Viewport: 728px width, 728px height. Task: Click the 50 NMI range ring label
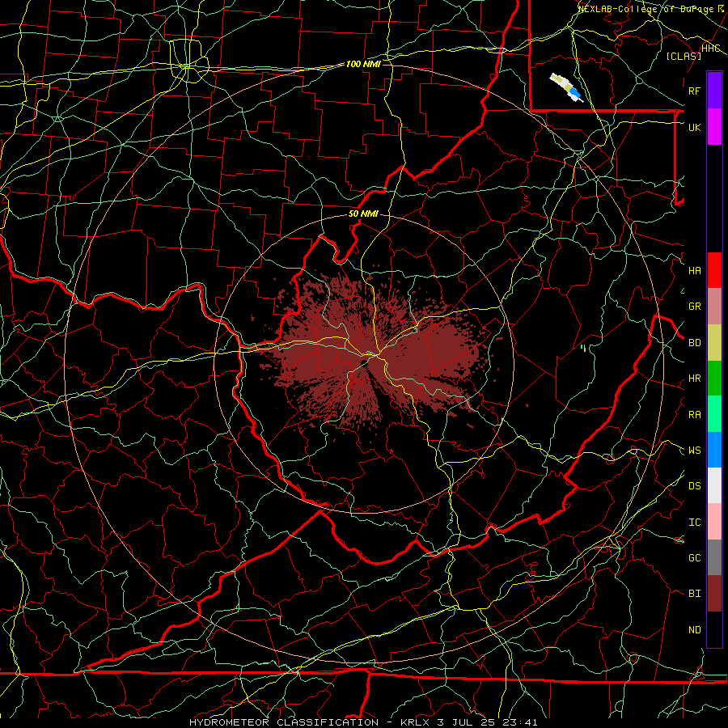coord(363,214)
